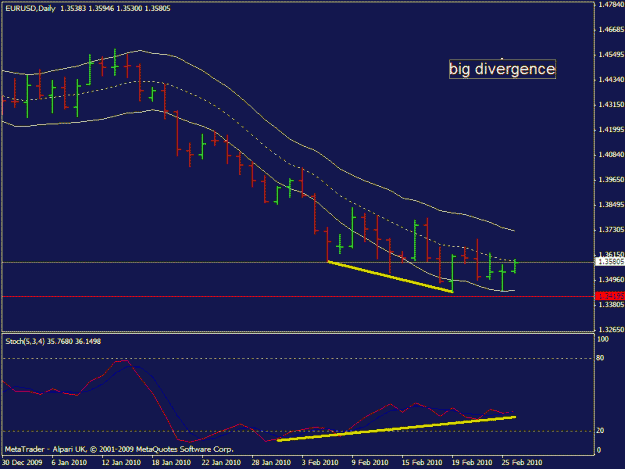The height and width of the screenshot is (469, 625).
Task: Click the 1.44340 price axis label
Action: (611, 80)
